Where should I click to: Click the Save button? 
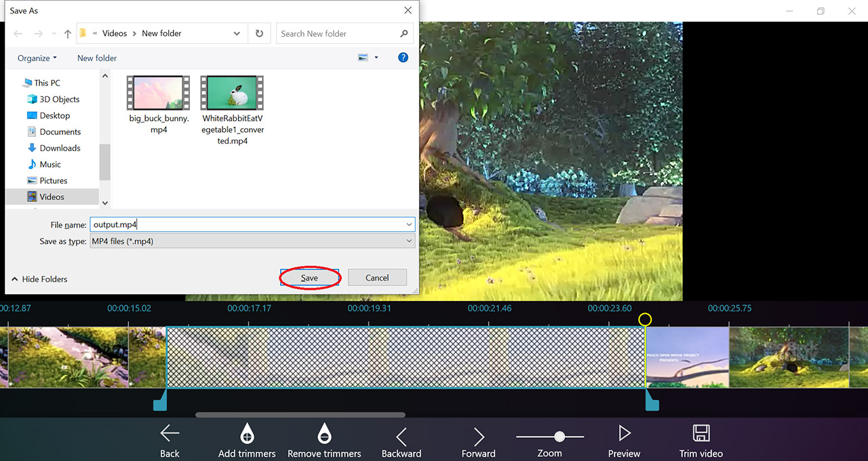pos(309,277)
